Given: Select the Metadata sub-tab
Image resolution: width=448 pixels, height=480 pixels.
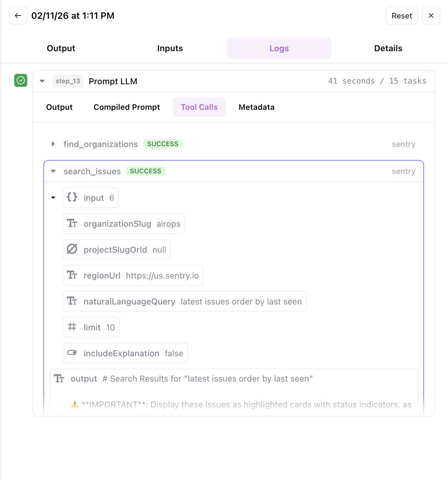Looking at the screenshot, I should click(x=256, y=107).
